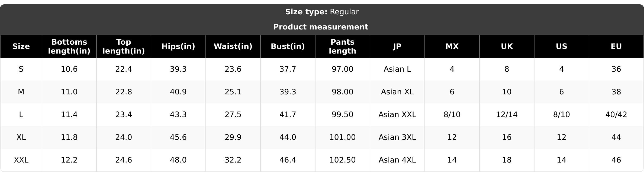Select the 40/42 EU size cell
The width and height of the screenshot is (644, 172).
point(616,115)
